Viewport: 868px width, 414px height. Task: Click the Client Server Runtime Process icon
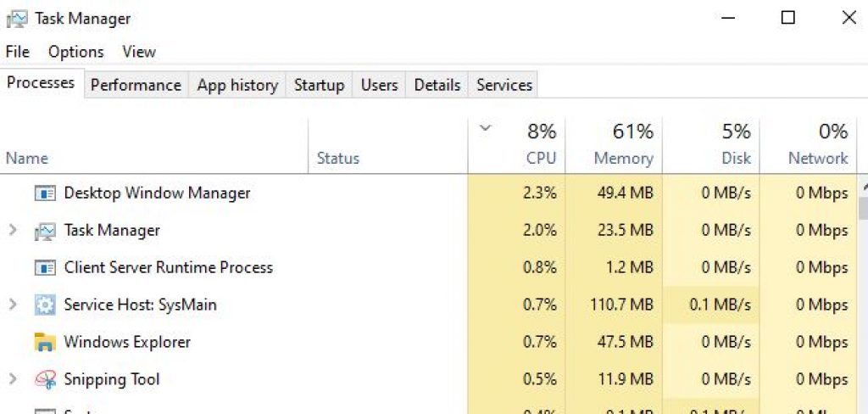point(44,267)
